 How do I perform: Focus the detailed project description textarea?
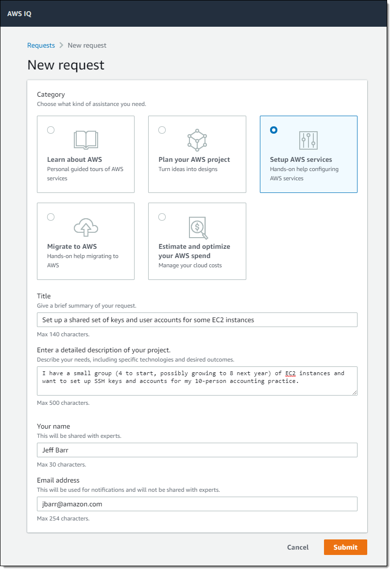197,381
